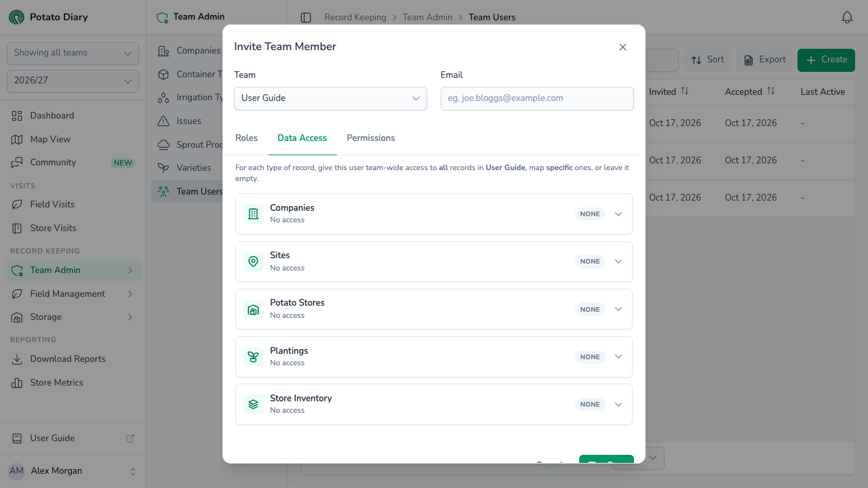Viewport: 868px width, 488px height.
Task: Click the Companies building icon in the submenu
Action: click(x=163, y=51)
